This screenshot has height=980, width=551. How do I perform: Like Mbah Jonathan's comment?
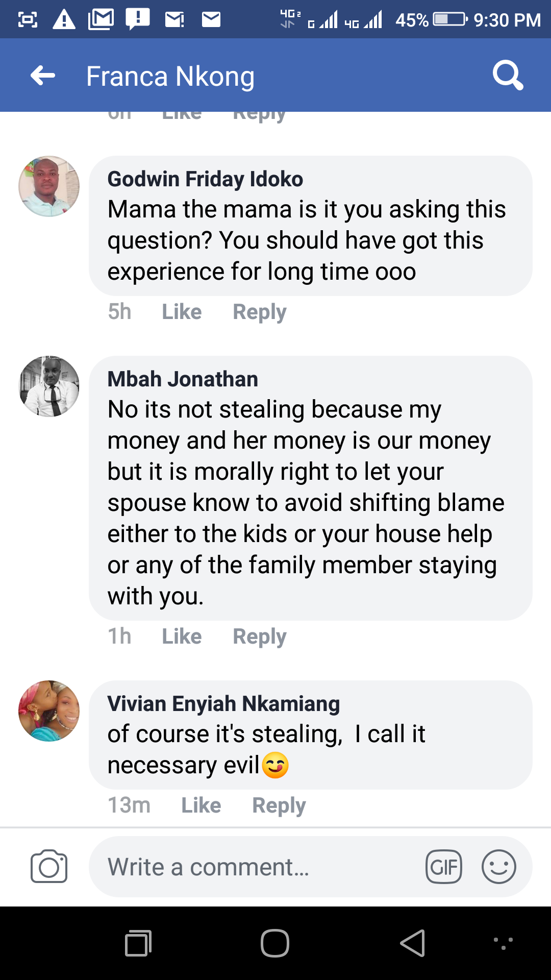tap(182, 636)
